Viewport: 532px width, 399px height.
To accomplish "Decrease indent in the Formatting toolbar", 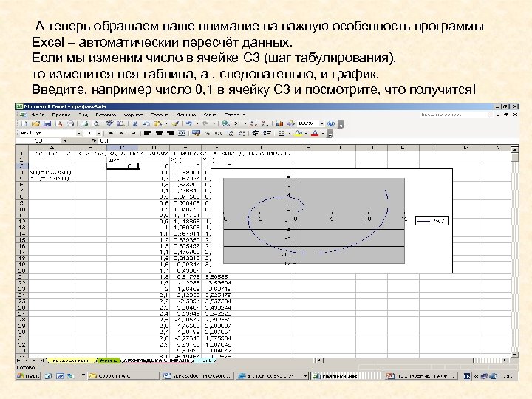I will (256, 133).
